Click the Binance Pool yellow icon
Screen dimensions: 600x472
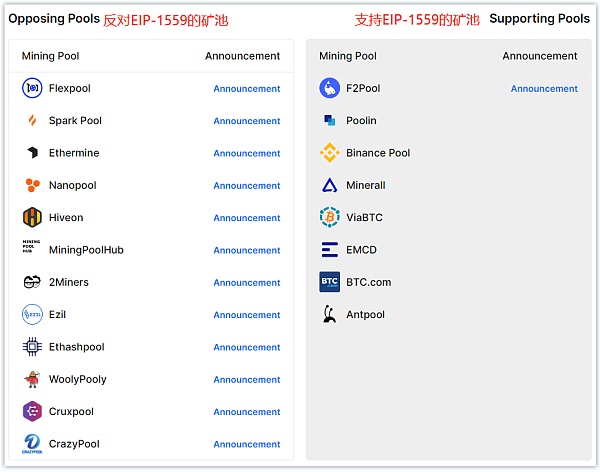tap(329, 152)
